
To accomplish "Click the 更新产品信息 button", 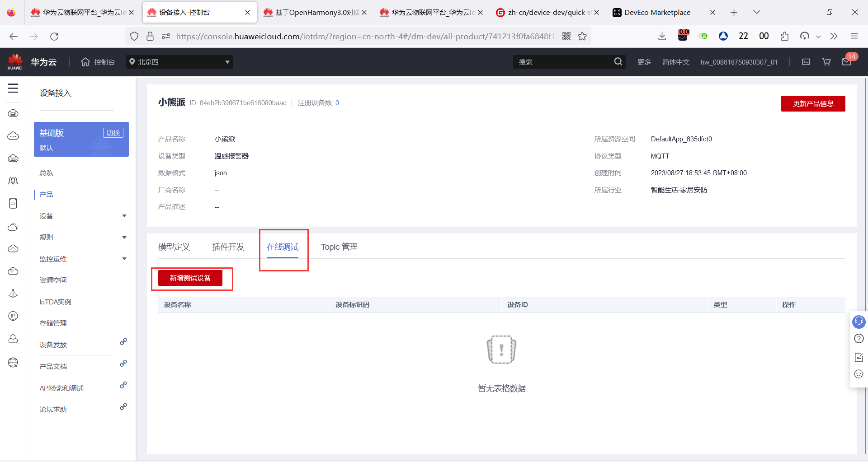I will click(x=813, y=103).
